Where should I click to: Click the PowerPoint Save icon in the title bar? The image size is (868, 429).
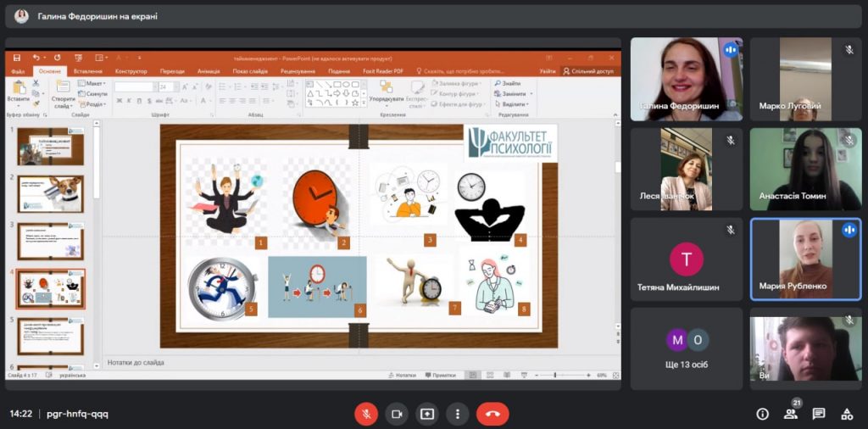point(18,58)
